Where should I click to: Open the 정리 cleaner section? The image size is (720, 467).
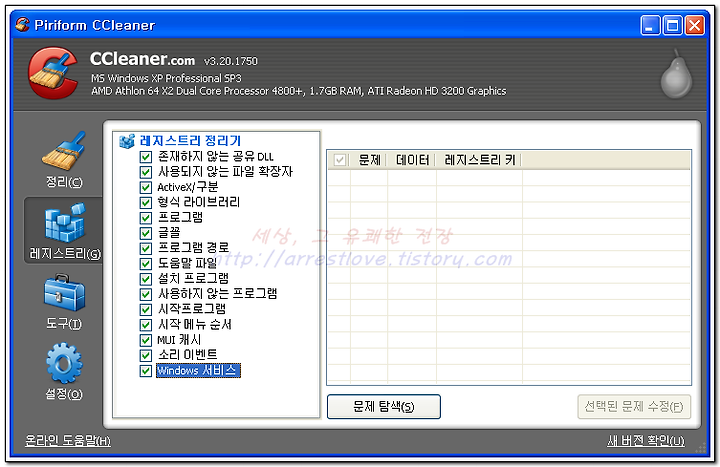pos(64,160)
